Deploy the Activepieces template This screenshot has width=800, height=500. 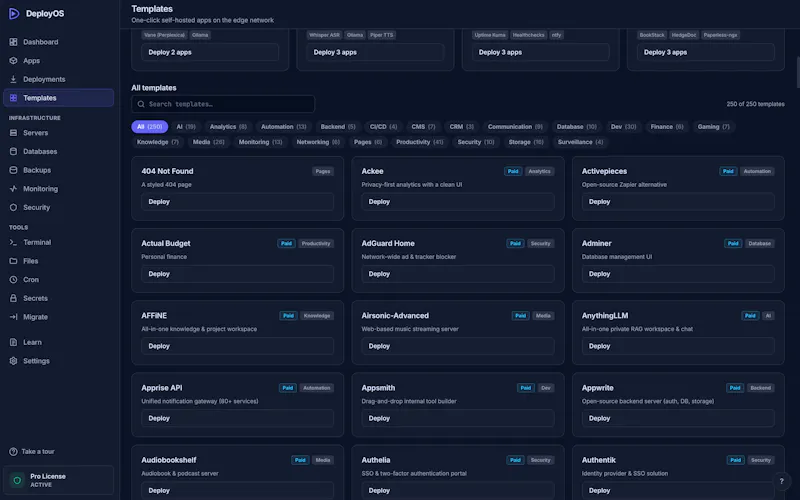pos(678,202)
